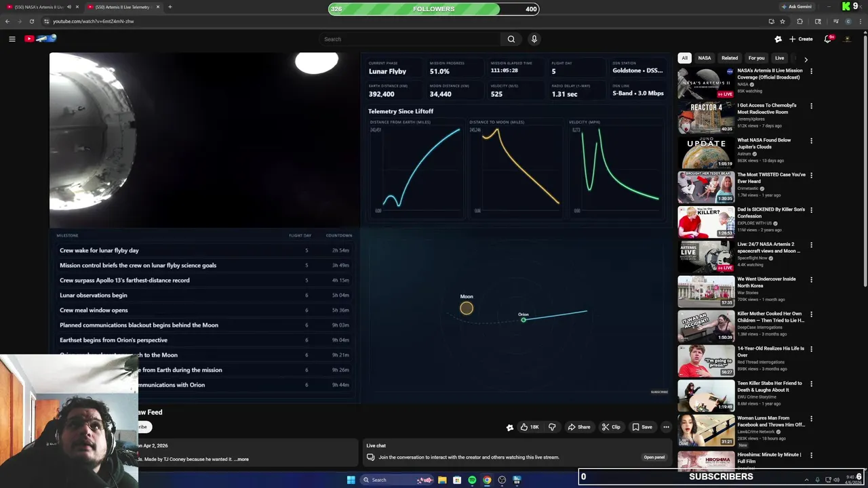Click the Crew meal window opens milestone
The height and width of the screenshot is (488, 868).
(x=94, y=310)
